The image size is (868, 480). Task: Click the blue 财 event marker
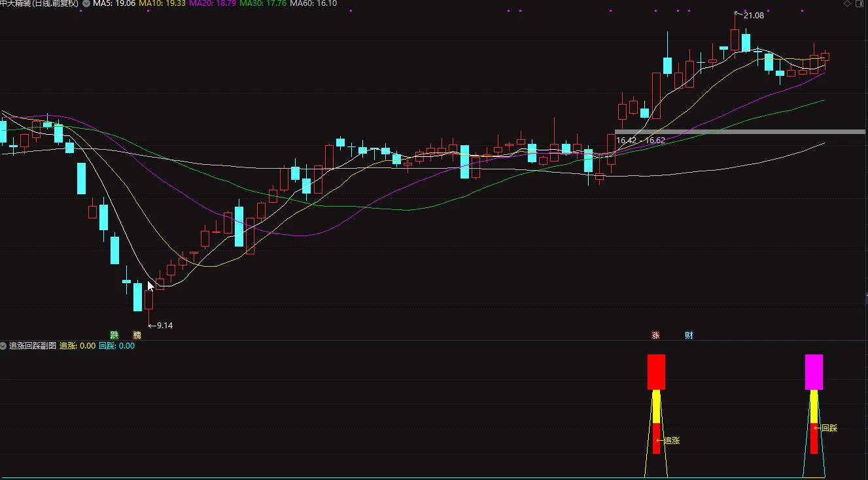(689, 335)
